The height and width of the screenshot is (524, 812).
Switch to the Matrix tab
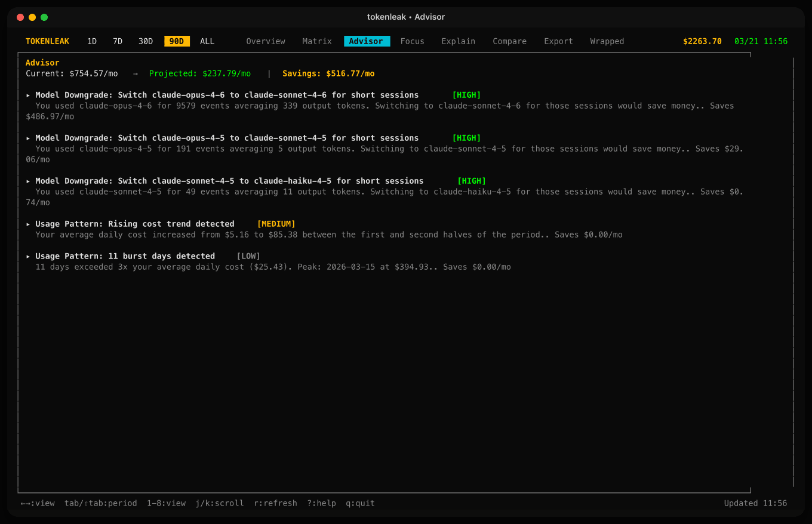point(317,41)
